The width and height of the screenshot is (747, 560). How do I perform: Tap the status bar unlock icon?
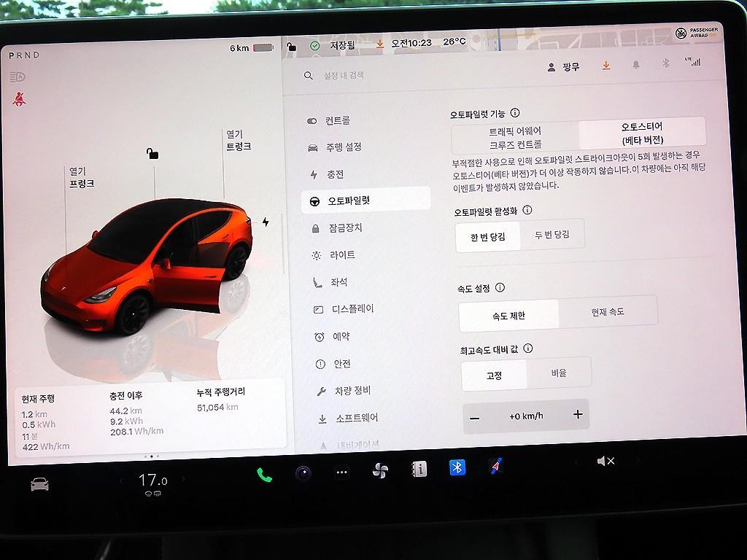(x=291, y=46)
